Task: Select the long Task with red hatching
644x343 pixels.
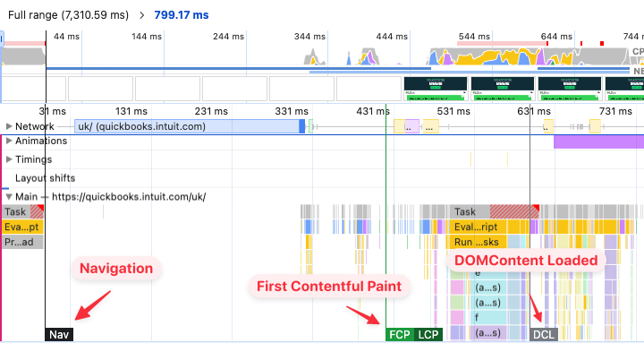Action: coord(495,212)
